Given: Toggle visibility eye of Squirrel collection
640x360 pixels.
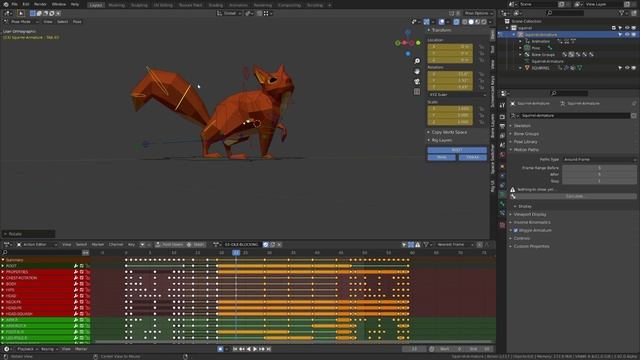Looking at the screenshot, I should click(x=627, y=28).
